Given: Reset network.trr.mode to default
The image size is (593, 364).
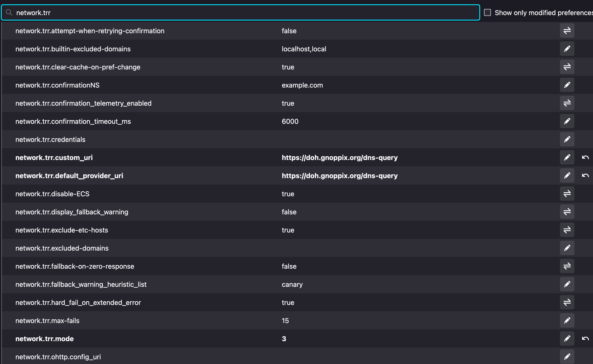Looking at the screenshot, I should pos(585,339).
